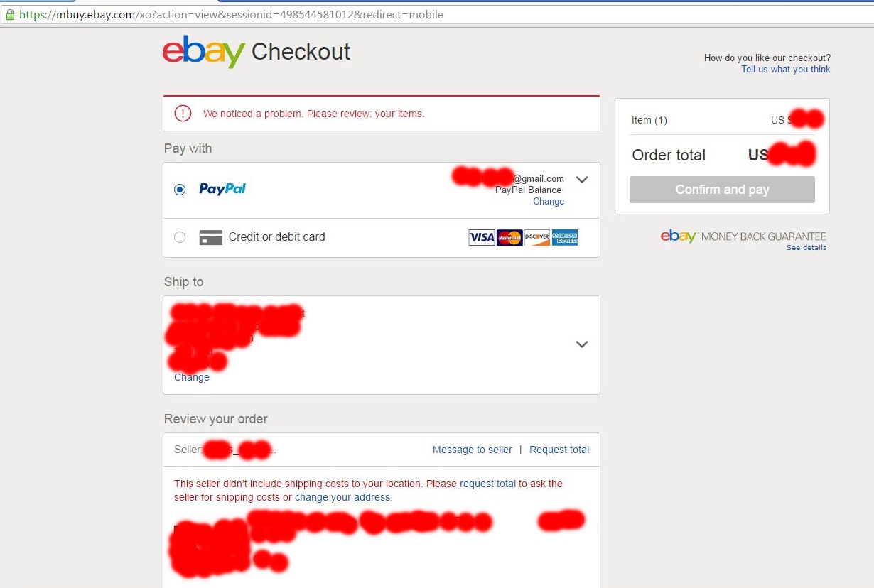The width and height of the screenshot is (874, 588).
Task: Click the Visa card logo
Action: pyautogui.click(x=481, y=237)
